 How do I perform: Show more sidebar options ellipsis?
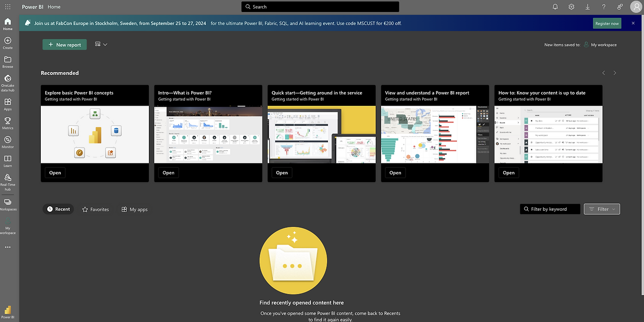[x=8, y=247]
